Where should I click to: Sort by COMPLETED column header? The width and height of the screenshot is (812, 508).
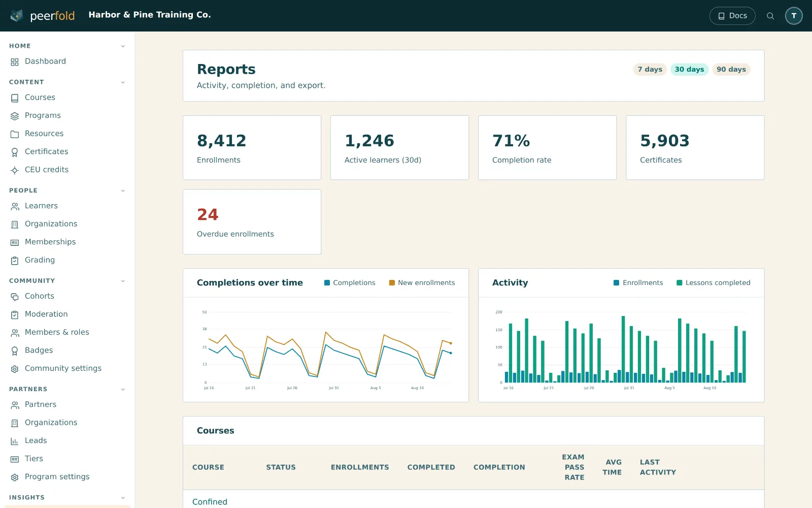(x=431, y=467)
